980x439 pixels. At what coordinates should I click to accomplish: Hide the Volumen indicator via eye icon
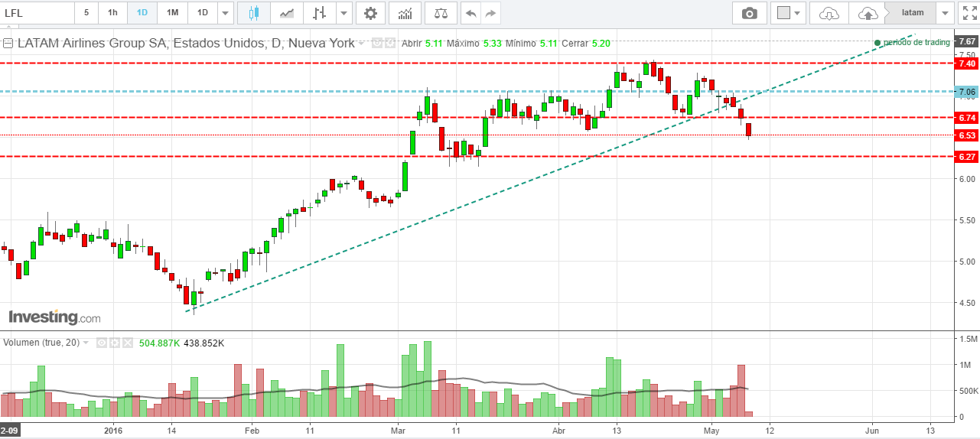point(101,343)
